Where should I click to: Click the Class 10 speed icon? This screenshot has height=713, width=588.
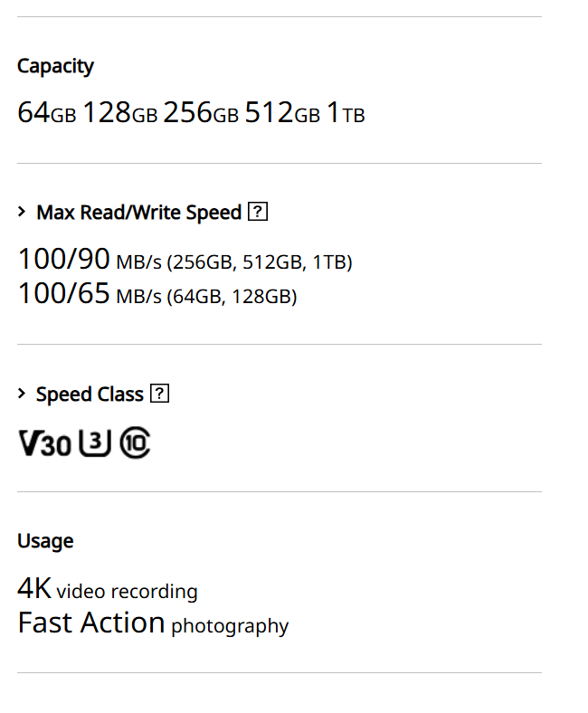tap(135, 442)
